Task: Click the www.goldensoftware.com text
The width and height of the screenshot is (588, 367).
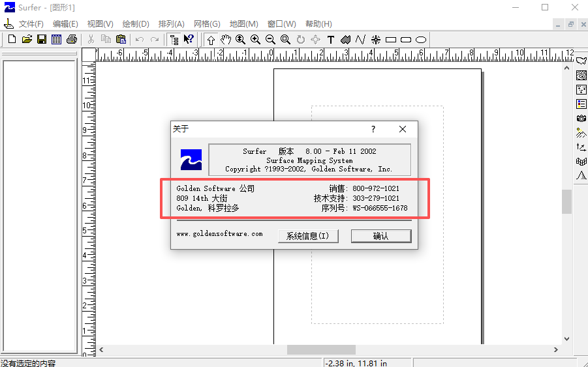Action: pos(219,233)
